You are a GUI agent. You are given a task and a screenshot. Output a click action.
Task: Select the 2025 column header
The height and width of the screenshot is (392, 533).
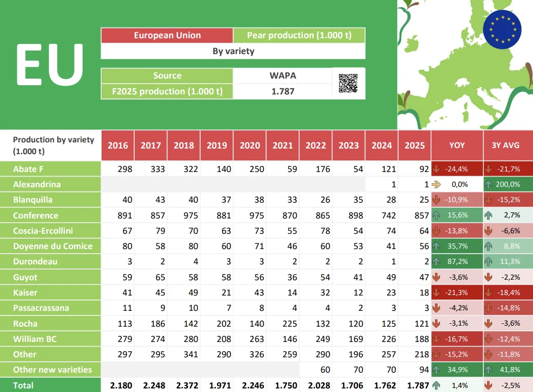(x=415, y=145)
